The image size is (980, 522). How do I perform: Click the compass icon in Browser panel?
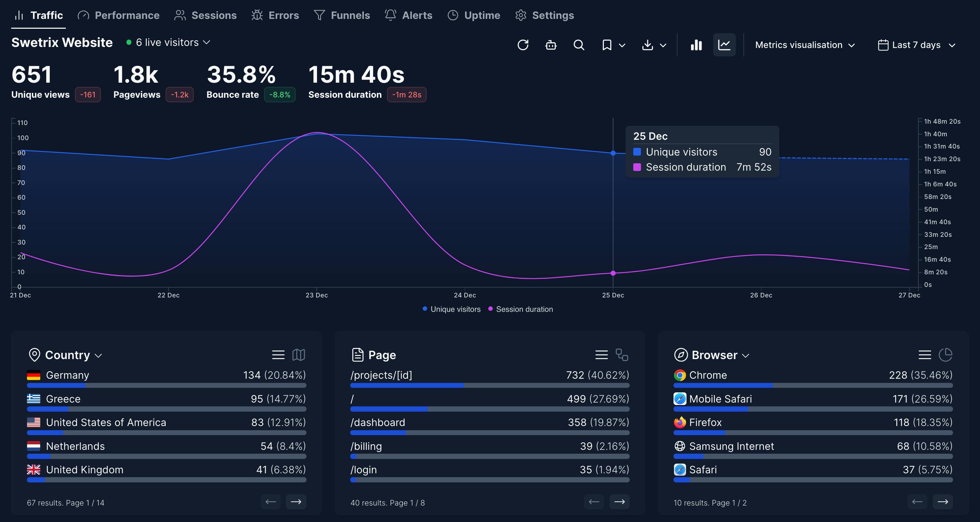[681, 355]
